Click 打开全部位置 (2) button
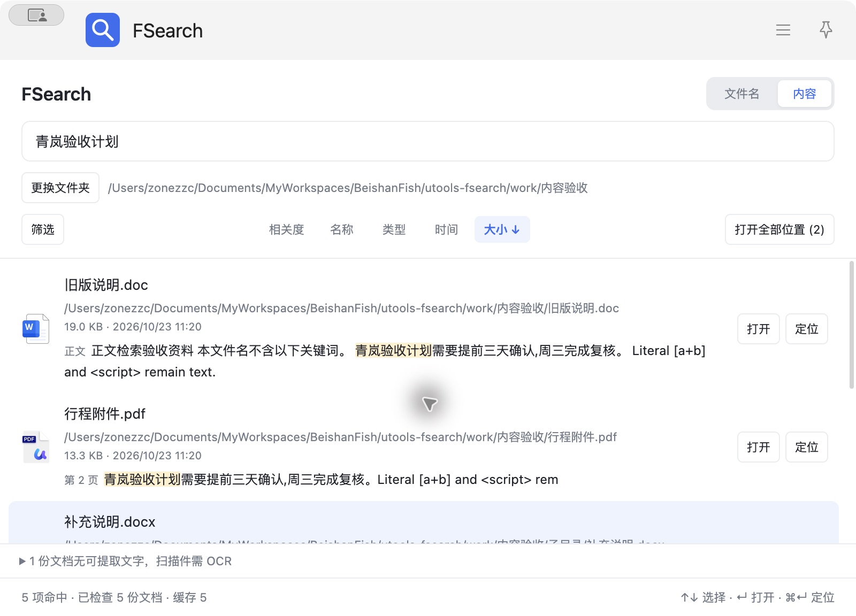The image size is (856, 616). coord(779,229)
